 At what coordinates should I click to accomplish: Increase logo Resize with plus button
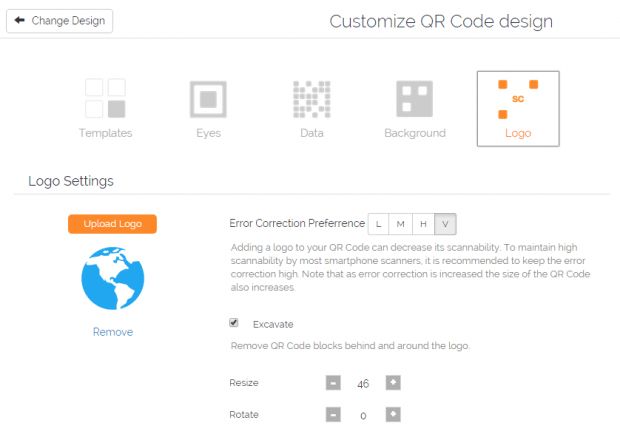pos(393,383)
